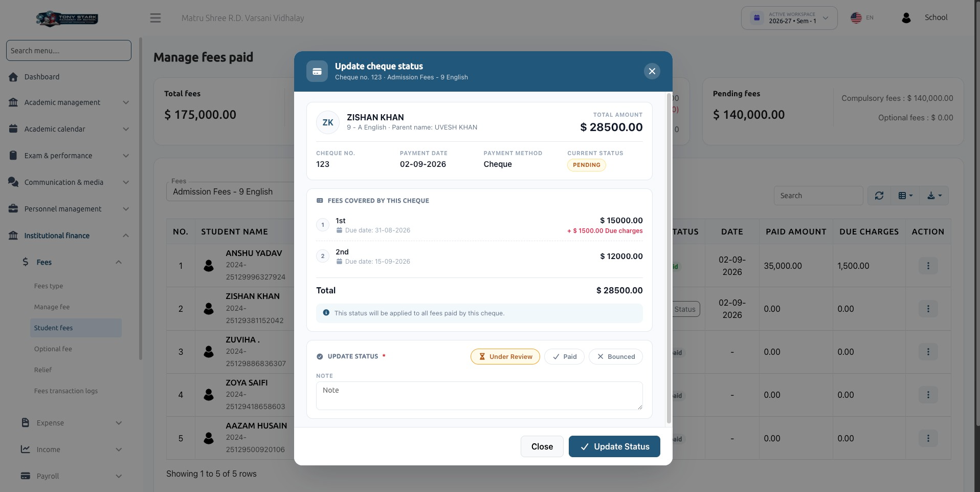This screenshot has height=492, width=980.
Task: Click the Academic calendar icon
Action: coord(13,129)
